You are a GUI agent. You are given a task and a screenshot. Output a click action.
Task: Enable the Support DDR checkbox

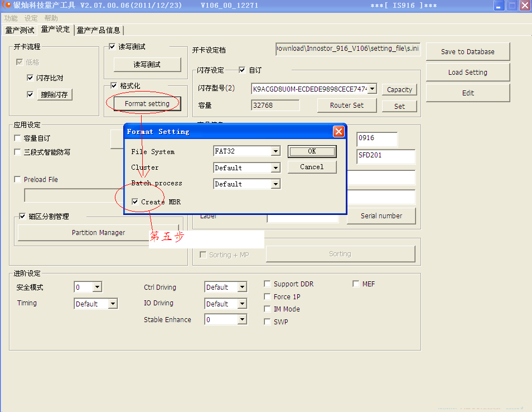point(268,284)
